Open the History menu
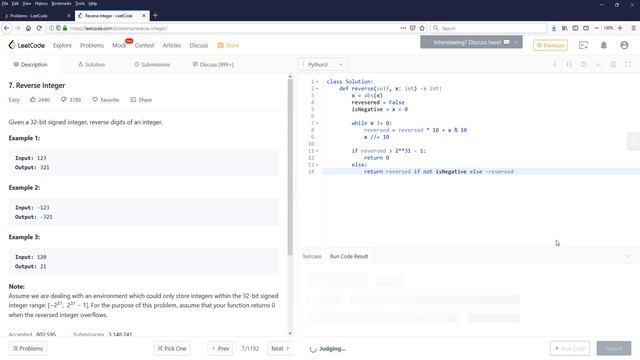 [41, 3]
